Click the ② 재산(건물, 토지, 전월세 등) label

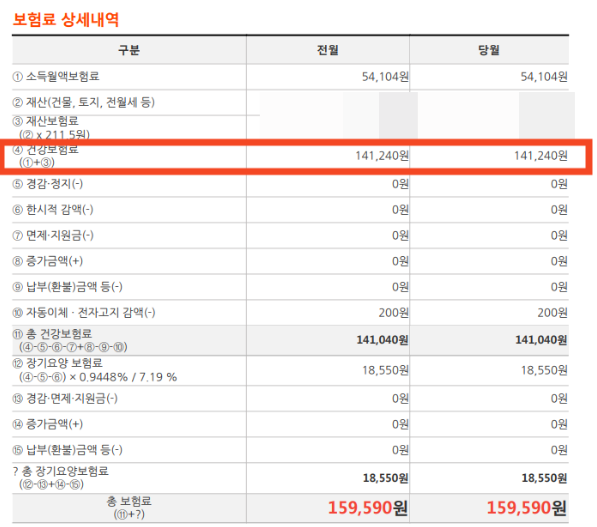[84, 102]
